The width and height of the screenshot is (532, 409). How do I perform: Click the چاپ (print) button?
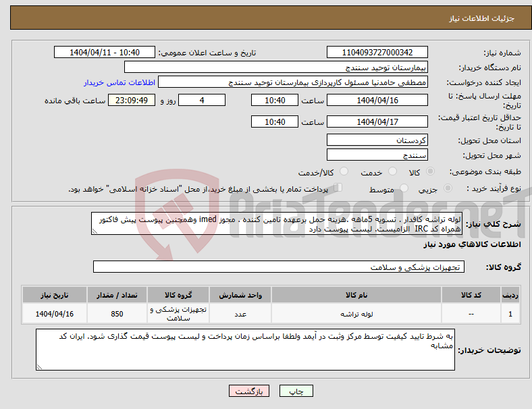click(x=296, y=391)
